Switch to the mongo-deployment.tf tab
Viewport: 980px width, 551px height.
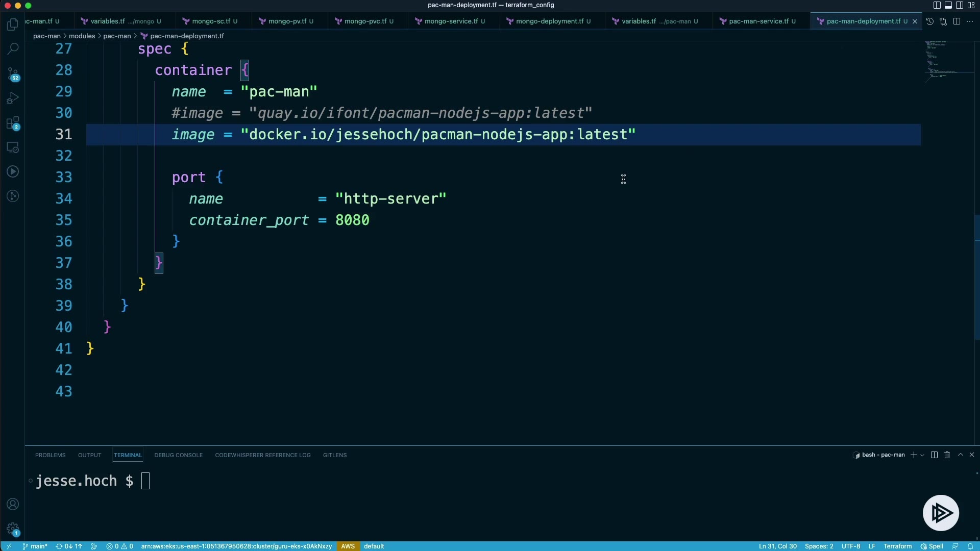(549, 21)
